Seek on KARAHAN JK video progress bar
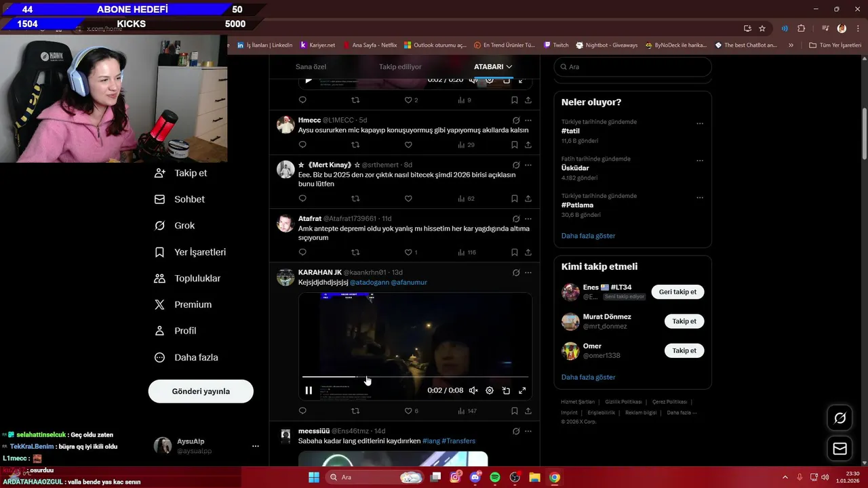Viewport: 868px width, 488px height. (x=415, y=377)
